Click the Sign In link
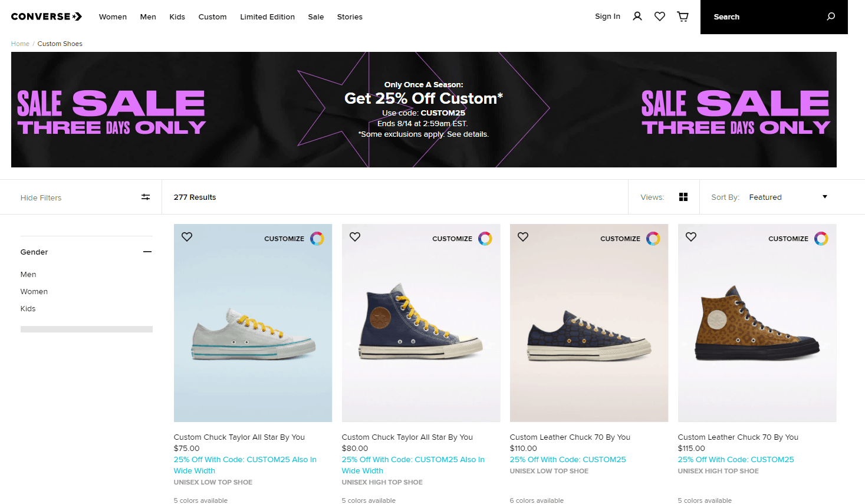The height and width of the screenshot is (504, 865). (607, 17)
